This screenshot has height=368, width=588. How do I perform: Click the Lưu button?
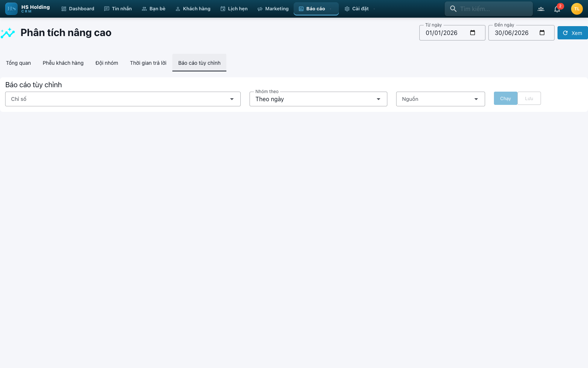point(529,98)
